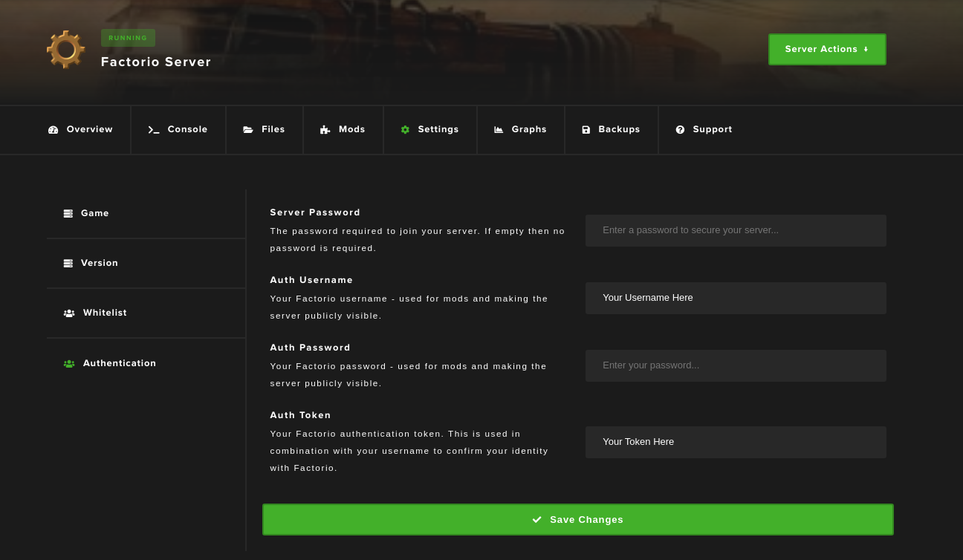Click the Support question mark icon
The height and width of the screenshot is (560, 963).
(x=680, y=129)
